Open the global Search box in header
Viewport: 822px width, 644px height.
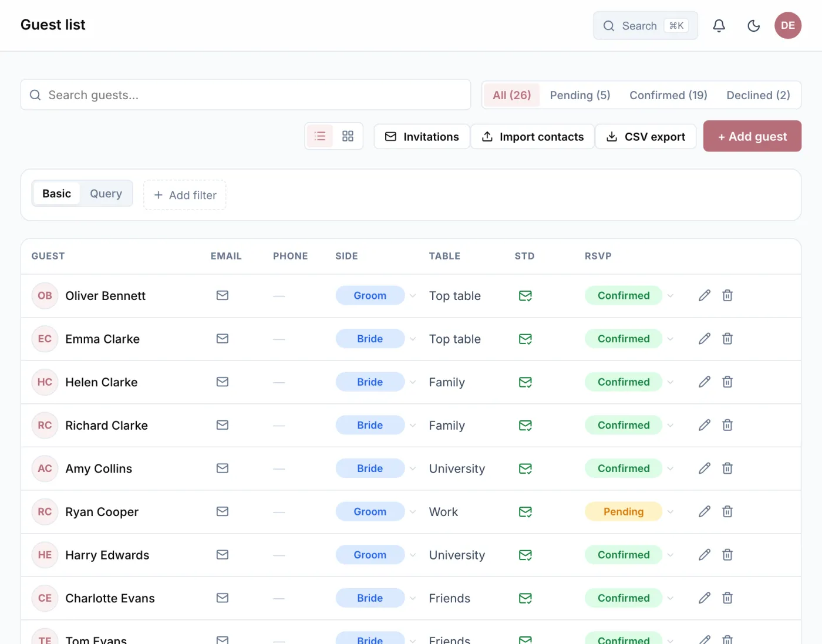(645, 26)
